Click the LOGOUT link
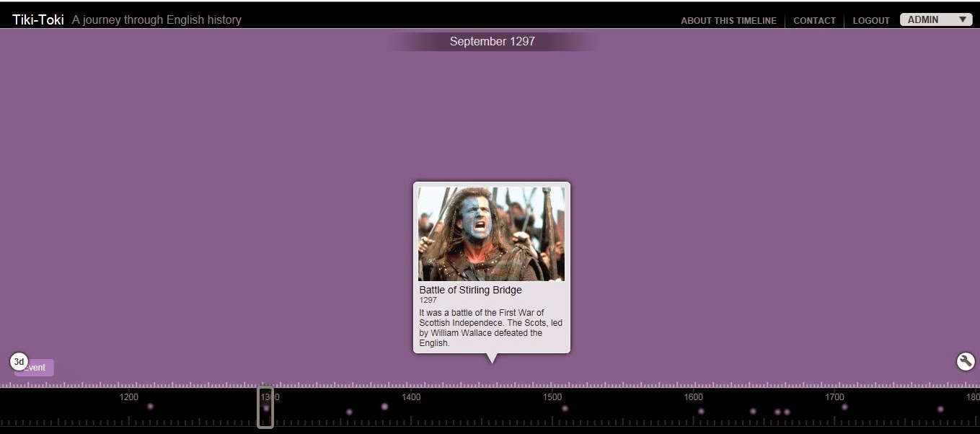This screenshot has width=980, height=434. point(871,21)
